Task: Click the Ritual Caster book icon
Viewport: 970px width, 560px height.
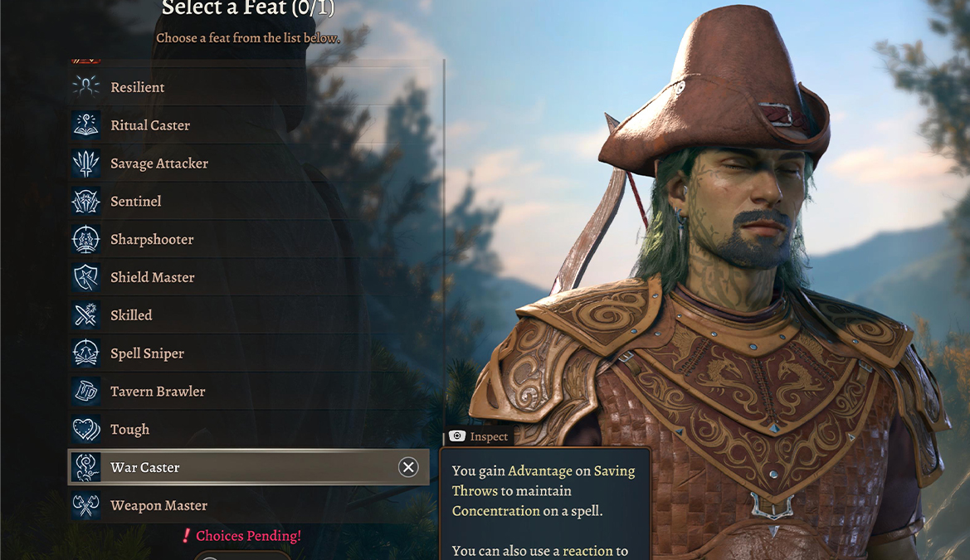Action: 86,125
